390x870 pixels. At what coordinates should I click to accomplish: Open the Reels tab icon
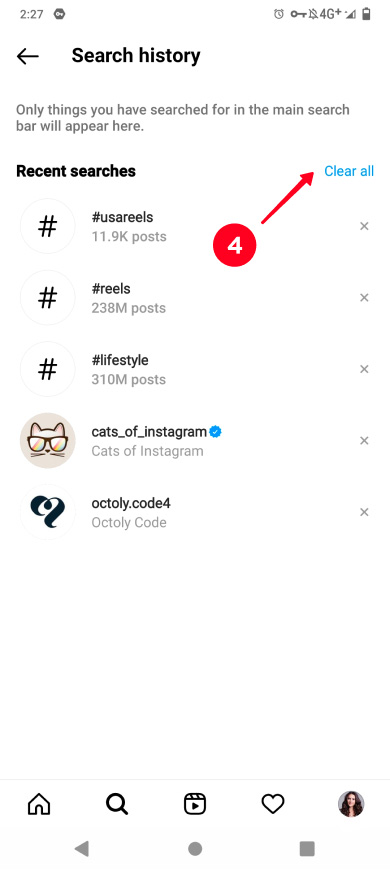(x=195, y=803)
